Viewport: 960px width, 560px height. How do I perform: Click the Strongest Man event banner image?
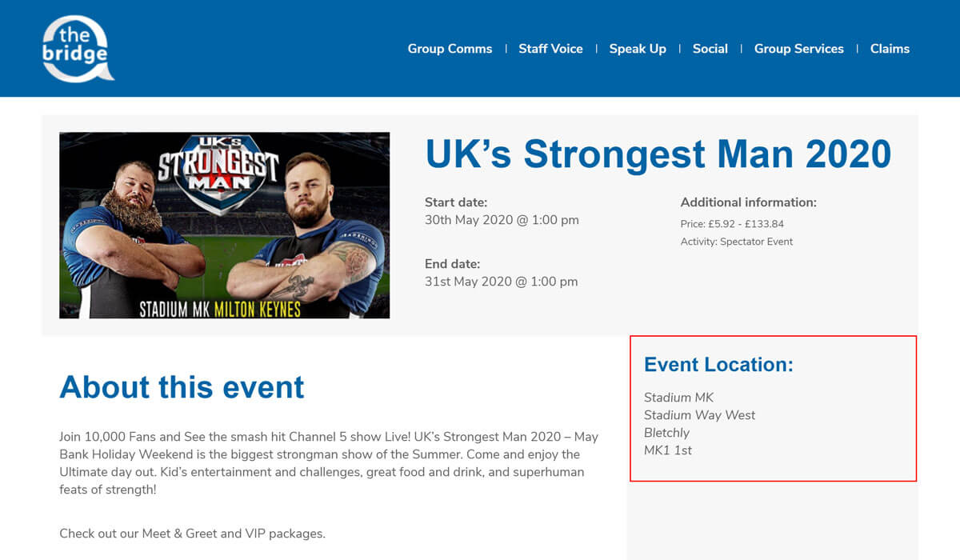click(225, 225)
